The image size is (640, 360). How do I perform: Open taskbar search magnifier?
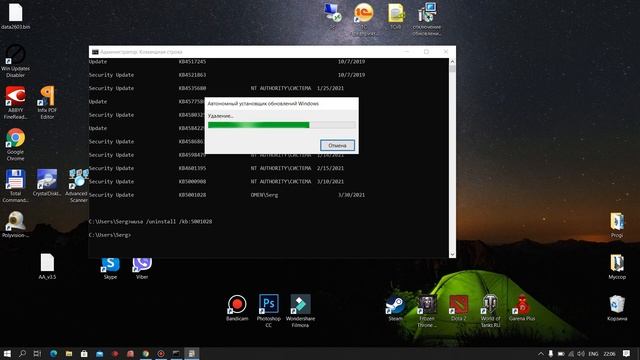[22, 353]
